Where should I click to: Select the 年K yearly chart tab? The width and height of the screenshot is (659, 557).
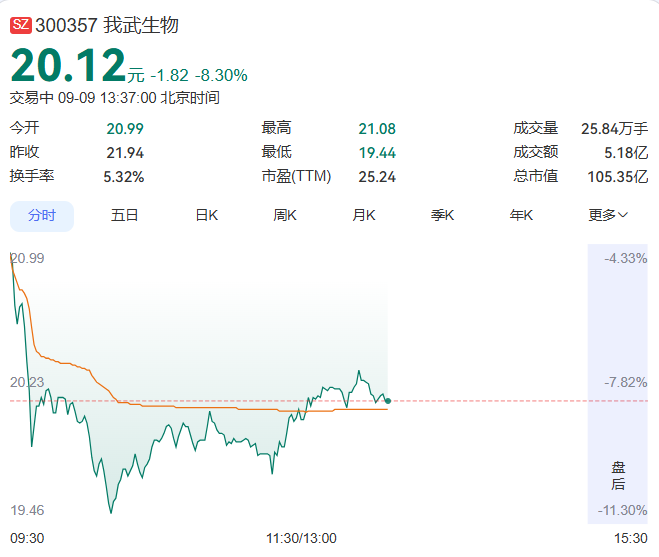click(x=521, y=216)
